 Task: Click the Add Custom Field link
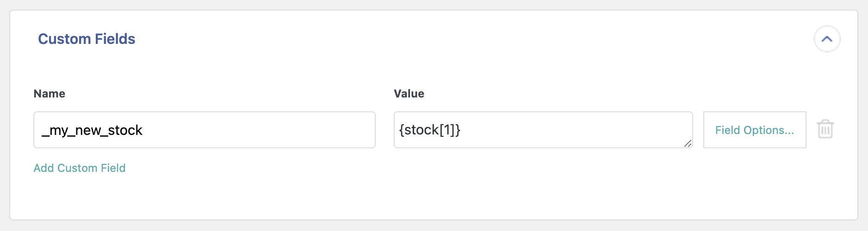click(x=80, y=168)
